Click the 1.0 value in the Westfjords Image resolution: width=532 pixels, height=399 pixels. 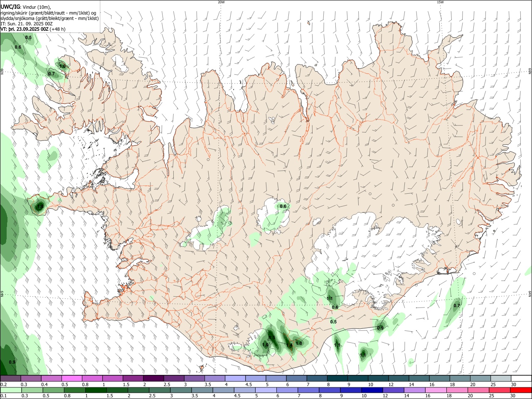tap(62, 66)
